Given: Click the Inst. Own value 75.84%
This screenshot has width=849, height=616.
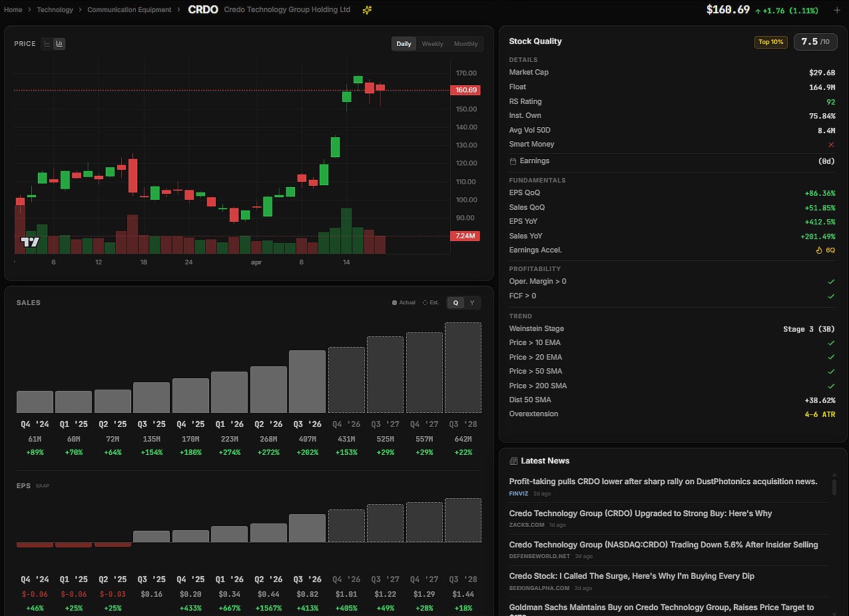Looking at the screenshot, I should click(x=822, y=116).
